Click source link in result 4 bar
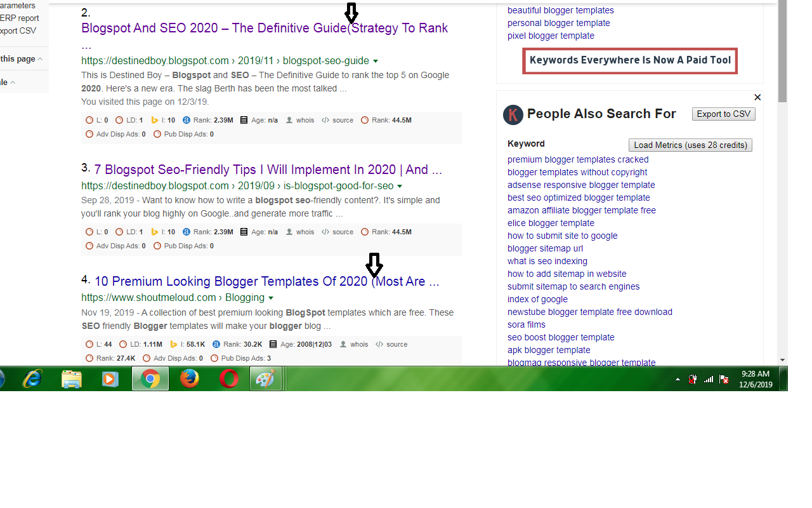The height and width of the screenshot is (508, 812). [391, 344]
